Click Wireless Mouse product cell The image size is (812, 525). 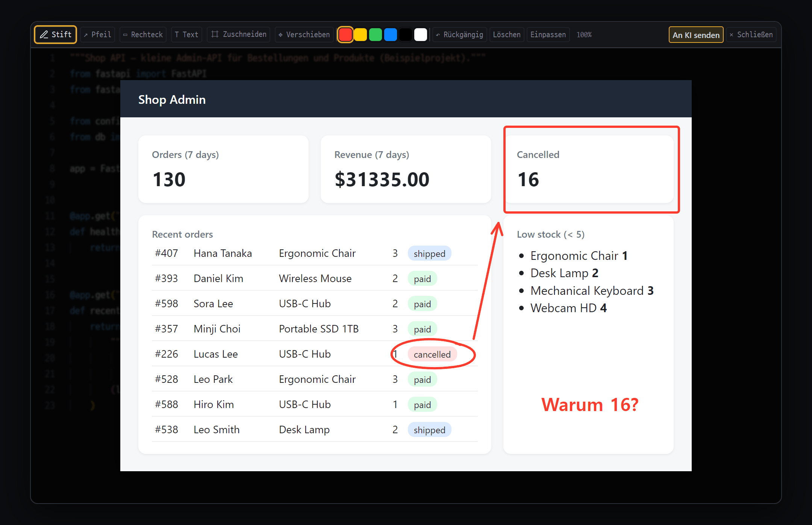(315, 278)
